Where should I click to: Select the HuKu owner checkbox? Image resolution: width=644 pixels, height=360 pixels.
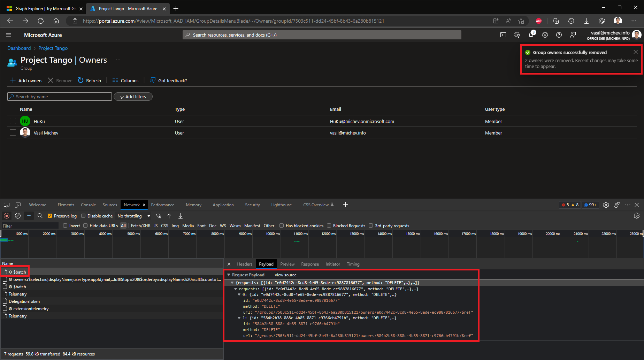pyautogui.click(x=13, y=121)
